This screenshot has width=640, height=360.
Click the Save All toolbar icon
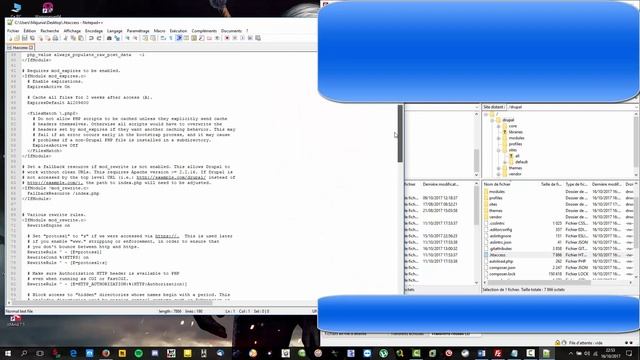[32, 38]
